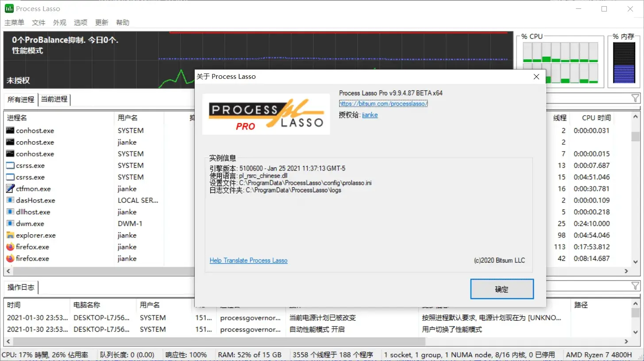This screenshot has width=644, height=361.
Task: Click the AMD Ryzen 7 4800H status
Action: pos(599,355)
